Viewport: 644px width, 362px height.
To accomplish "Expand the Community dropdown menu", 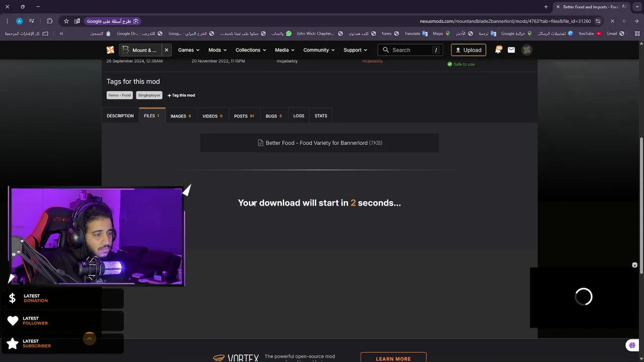I will (319, 50).
